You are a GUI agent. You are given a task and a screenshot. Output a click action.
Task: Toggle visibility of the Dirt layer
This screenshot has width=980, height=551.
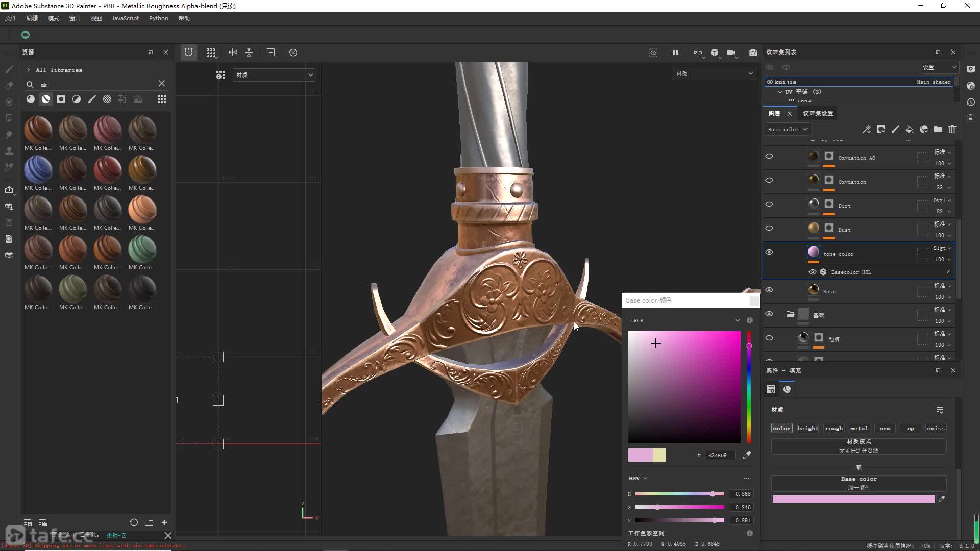(769, 204)
